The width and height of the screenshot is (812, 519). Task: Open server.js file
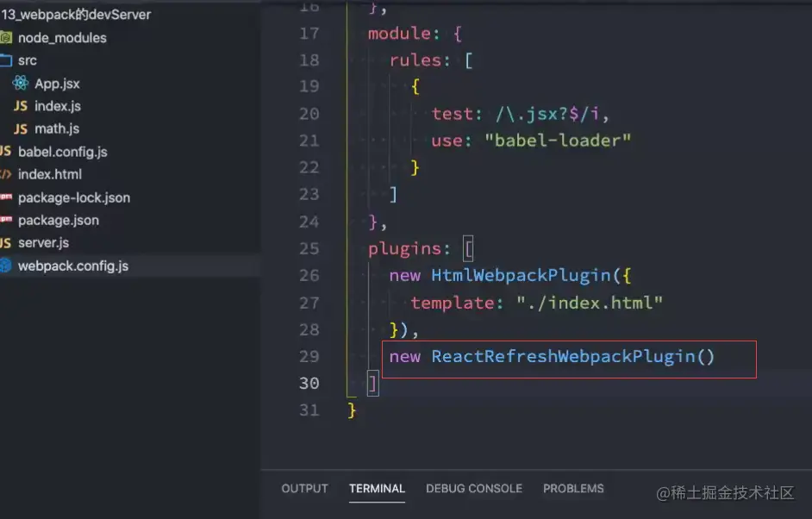(43, 243)
